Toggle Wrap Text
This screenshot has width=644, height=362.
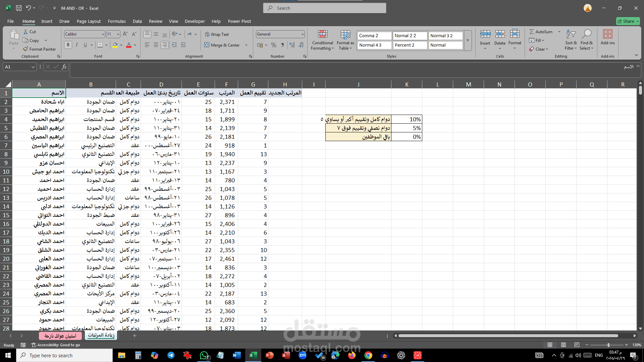[216, 34]
